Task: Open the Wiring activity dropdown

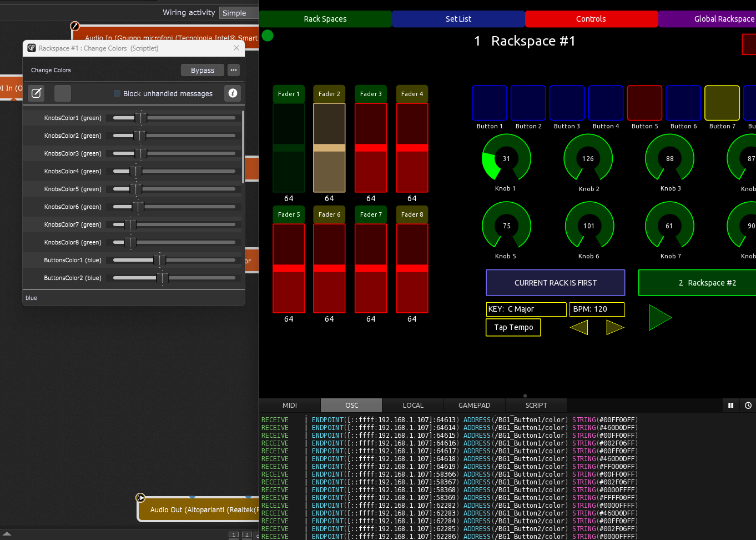Action: 239,13
